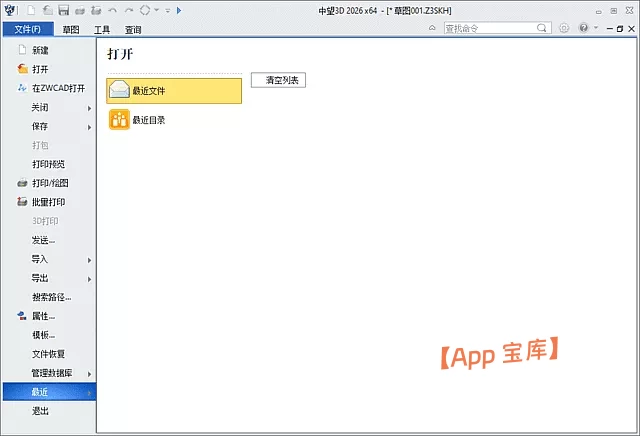
Task: Expand the 导入 import submenu
Action: [48, 259]
